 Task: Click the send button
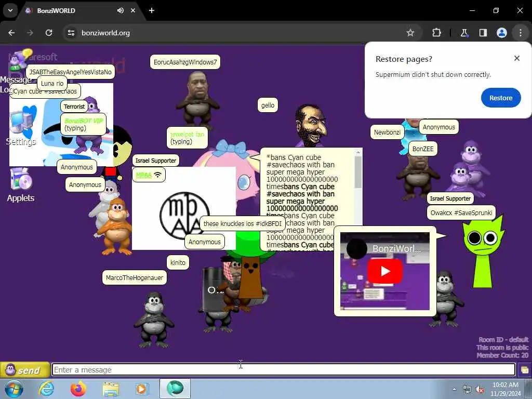[x=25, y=370]
